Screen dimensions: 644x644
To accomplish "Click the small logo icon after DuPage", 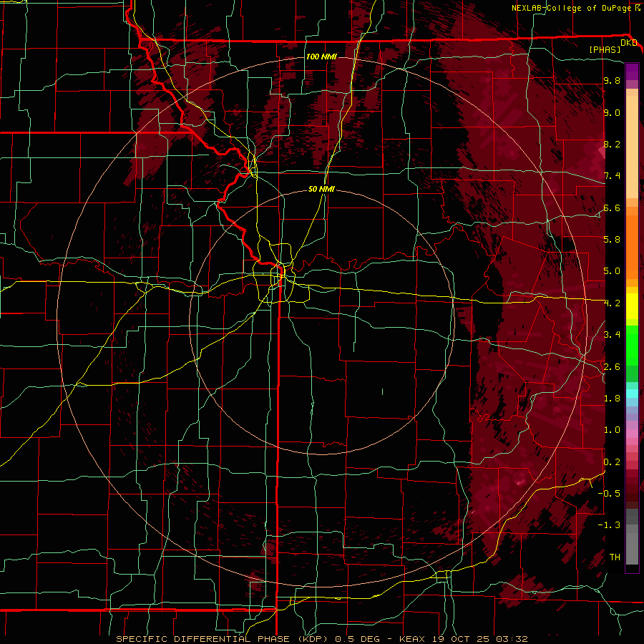I will pos(638,8).
